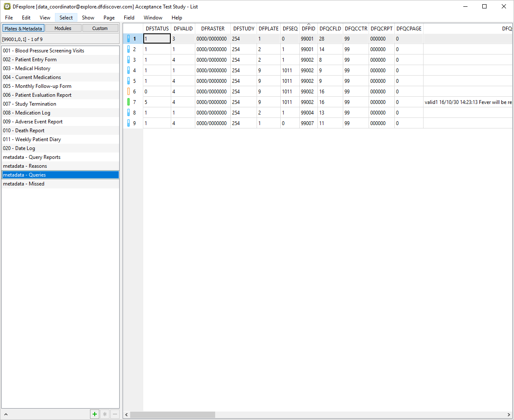
Task: Click the green status icon on row 7
Action: [x=128, y=102]
